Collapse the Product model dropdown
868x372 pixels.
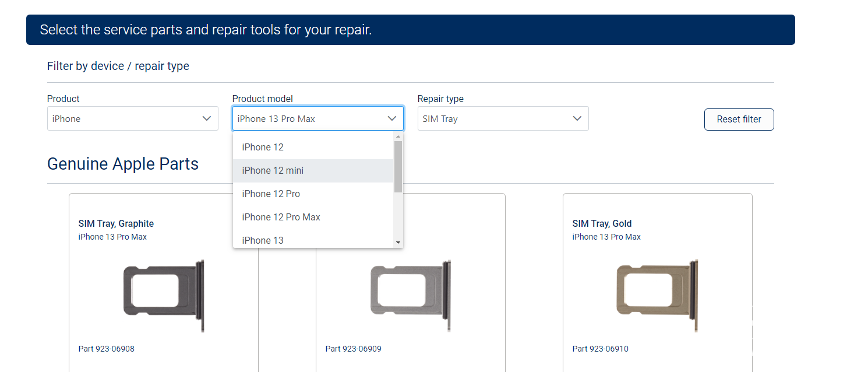(318, 118)
